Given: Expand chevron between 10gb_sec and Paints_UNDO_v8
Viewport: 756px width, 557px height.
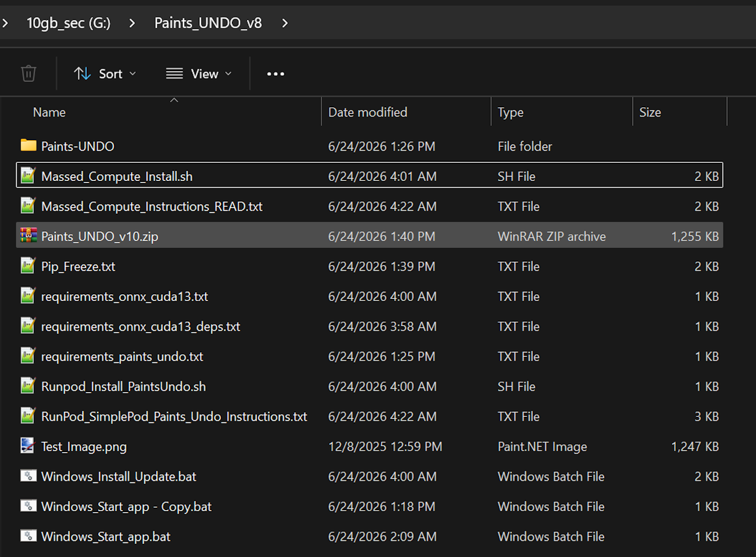Looking at the screenshot, I should pyautogui.click(x=132, y=23).
